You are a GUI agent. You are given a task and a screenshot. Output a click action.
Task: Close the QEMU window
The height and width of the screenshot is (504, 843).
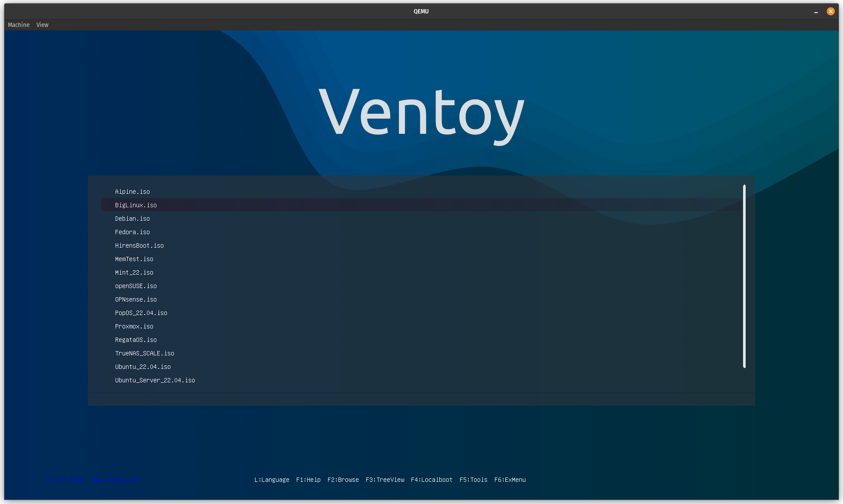831,11
